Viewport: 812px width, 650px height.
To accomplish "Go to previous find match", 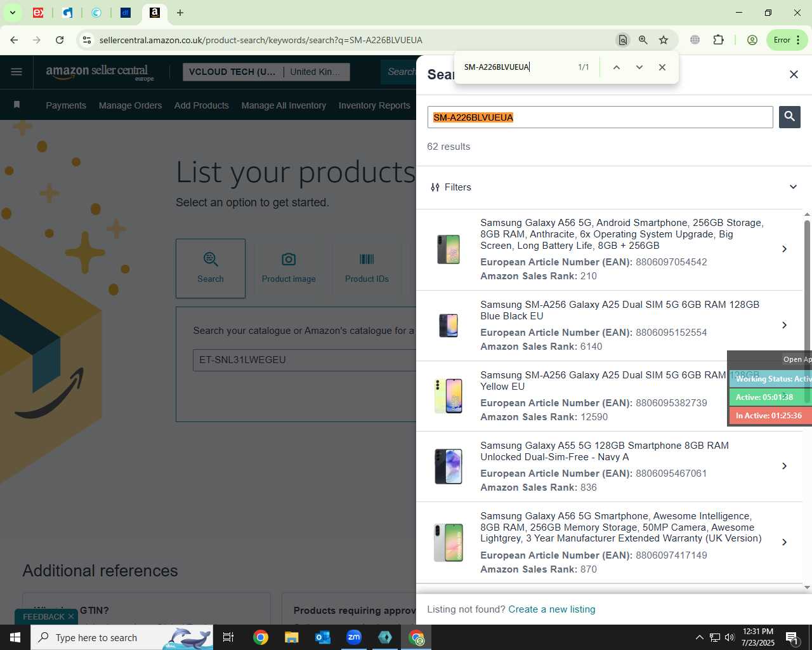I will [616, 67].
